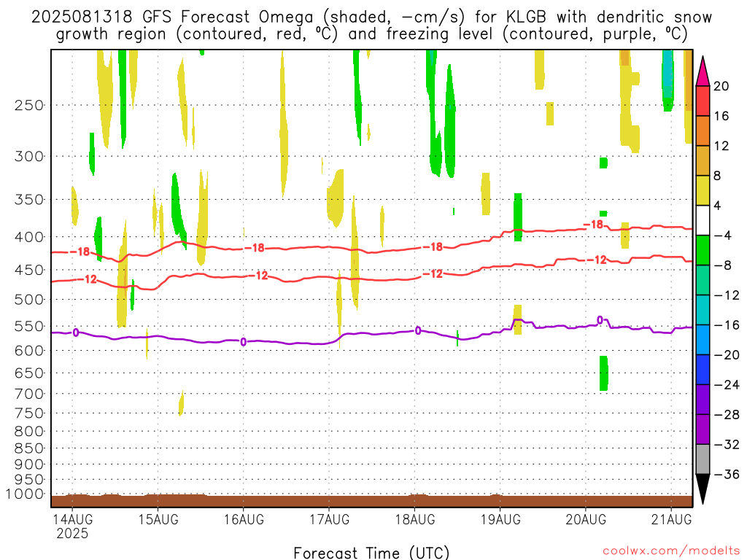Click the magenta arrow atop the colorbar
This screenshot has width=747, height=560.
click(x=703, y=71)
